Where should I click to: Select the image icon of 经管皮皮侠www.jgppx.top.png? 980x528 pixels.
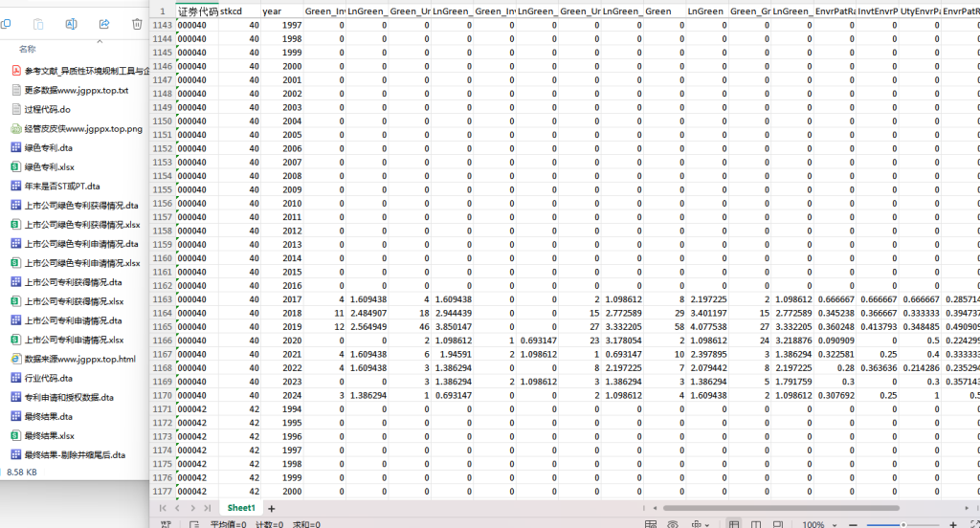(16, 129)
